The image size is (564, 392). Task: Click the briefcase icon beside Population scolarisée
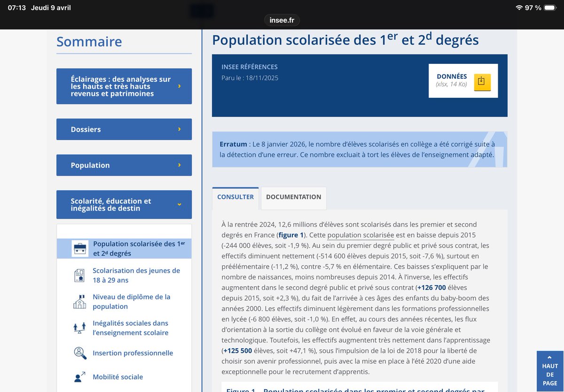pyautogui.click(x=80, y=248)
